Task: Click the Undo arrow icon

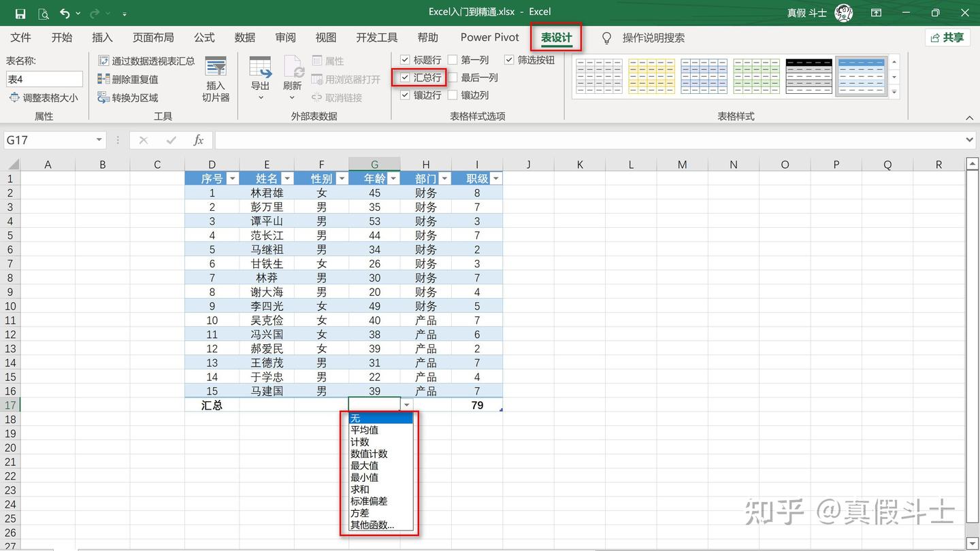Action: (65, 13)
